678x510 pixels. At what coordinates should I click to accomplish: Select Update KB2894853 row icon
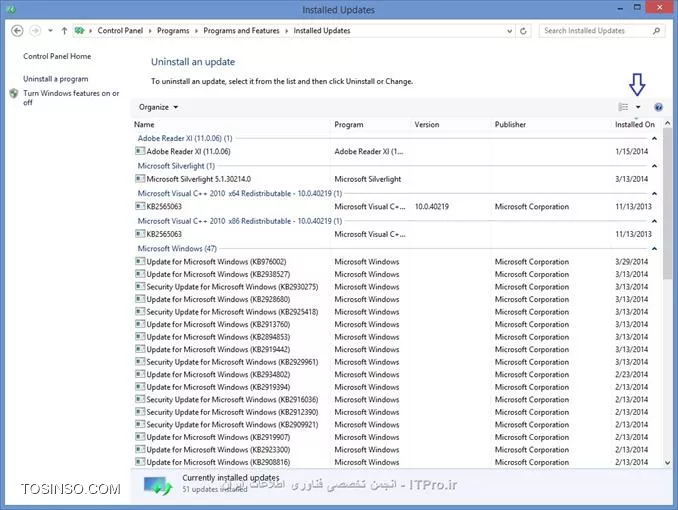pos(140,337)
